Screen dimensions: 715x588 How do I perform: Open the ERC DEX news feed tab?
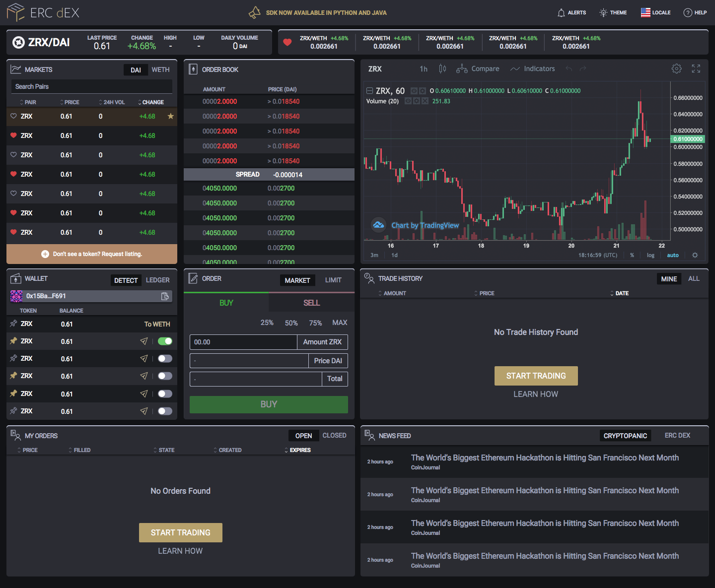tap(677, 435)
